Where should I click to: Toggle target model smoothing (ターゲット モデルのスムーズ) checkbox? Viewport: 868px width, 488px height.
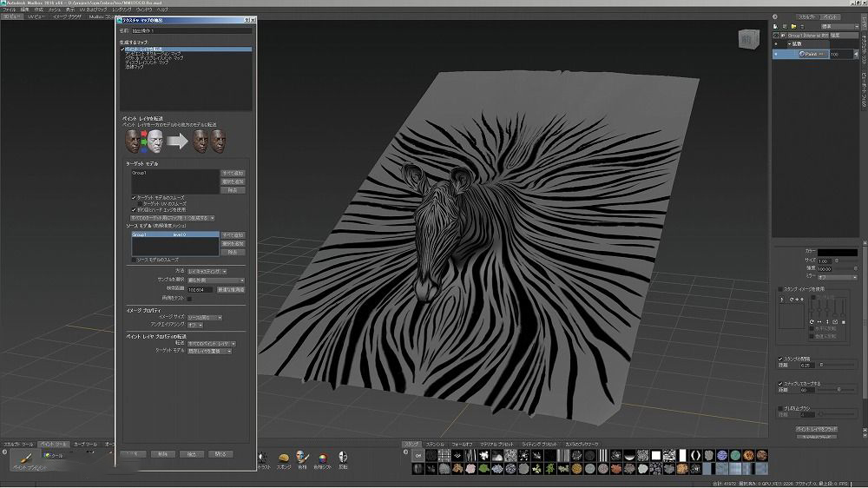(x=134, y=199)
